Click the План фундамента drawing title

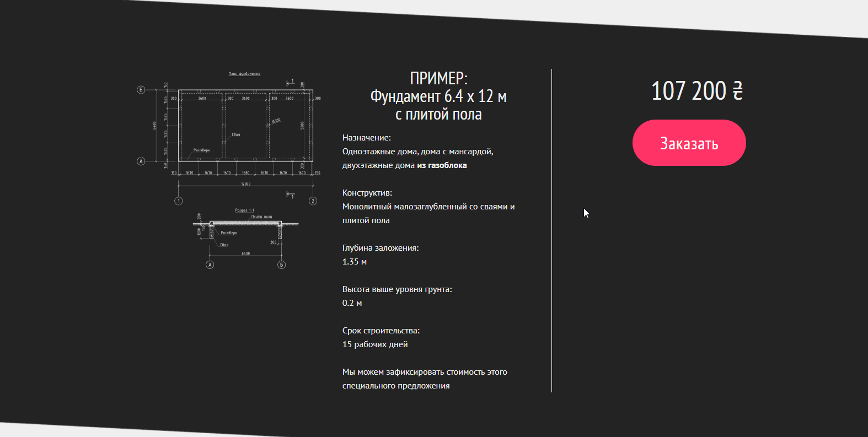244,74
